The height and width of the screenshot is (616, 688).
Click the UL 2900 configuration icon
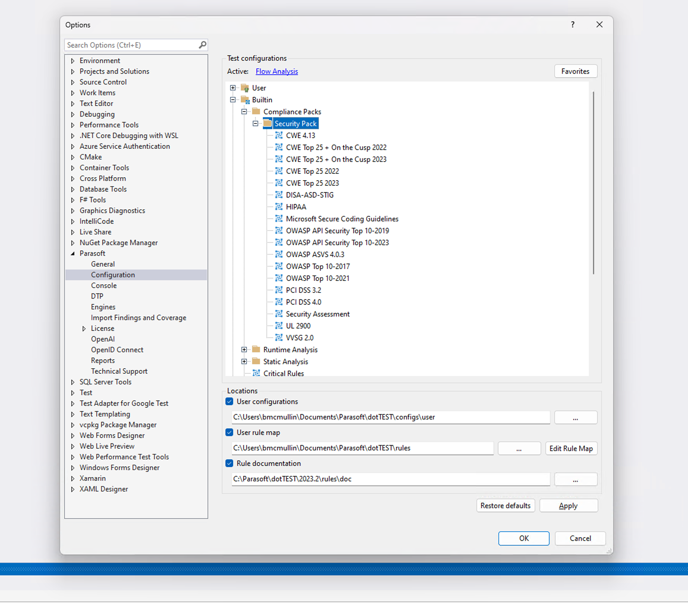point(279,326)
